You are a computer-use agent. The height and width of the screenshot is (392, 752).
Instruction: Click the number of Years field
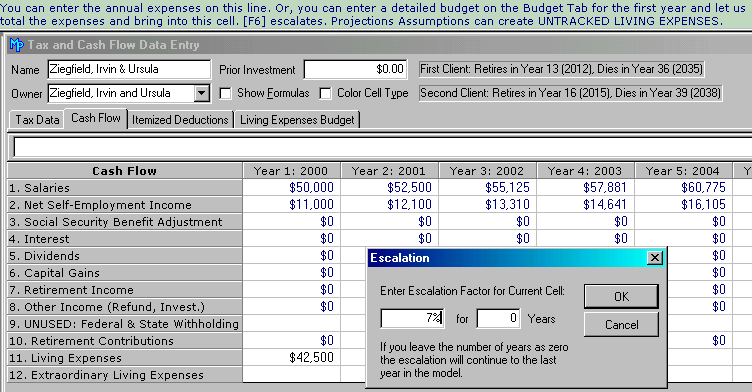(498, 319)
